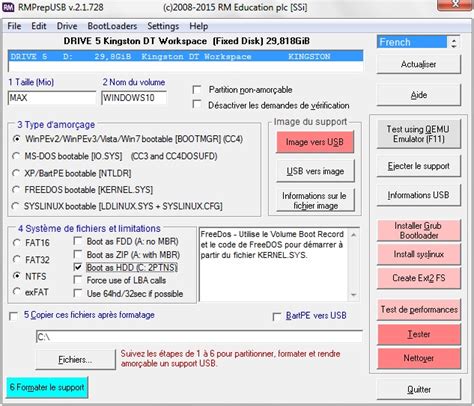The image size is (474, 406).
Task: Select WinPEv2/Vista/Win7 bootable BOOTMGR option
Action: pyautogui.click(x=16, y=139)
